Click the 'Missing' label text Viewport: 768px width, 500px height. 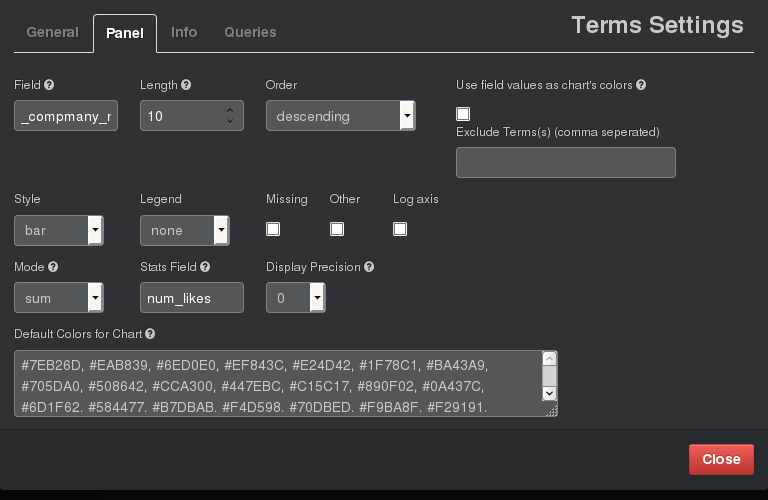coord(287,199)
